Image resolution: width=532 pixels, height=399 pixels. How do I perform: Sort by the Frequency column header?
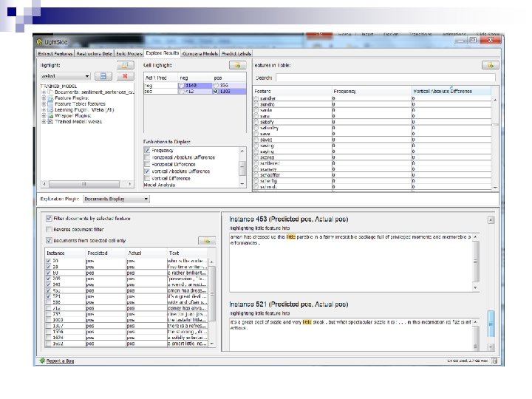click(372, 92)
